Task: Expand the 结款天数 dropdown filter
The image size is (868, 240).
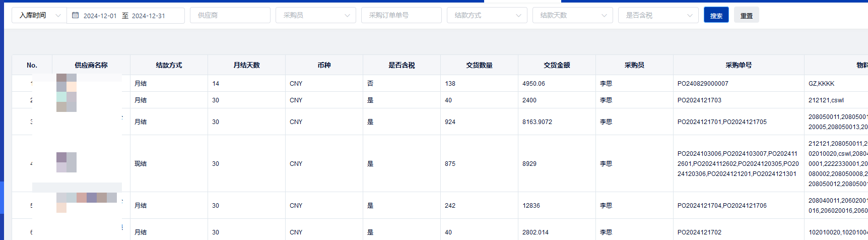Action: (572, 16)
